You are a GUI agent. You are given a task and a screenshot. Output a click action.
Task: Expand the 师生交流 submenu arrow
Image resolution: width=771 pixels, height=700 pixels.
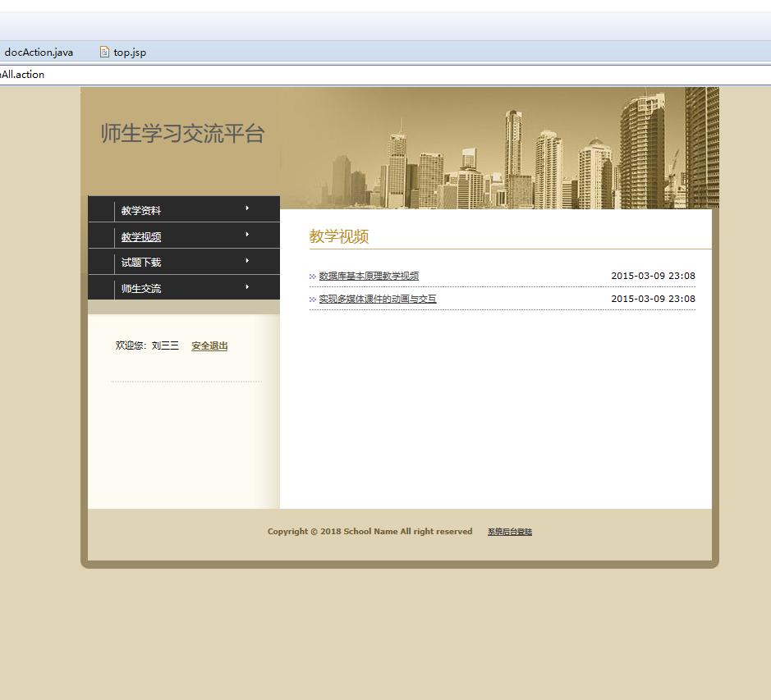coord(246,288)
